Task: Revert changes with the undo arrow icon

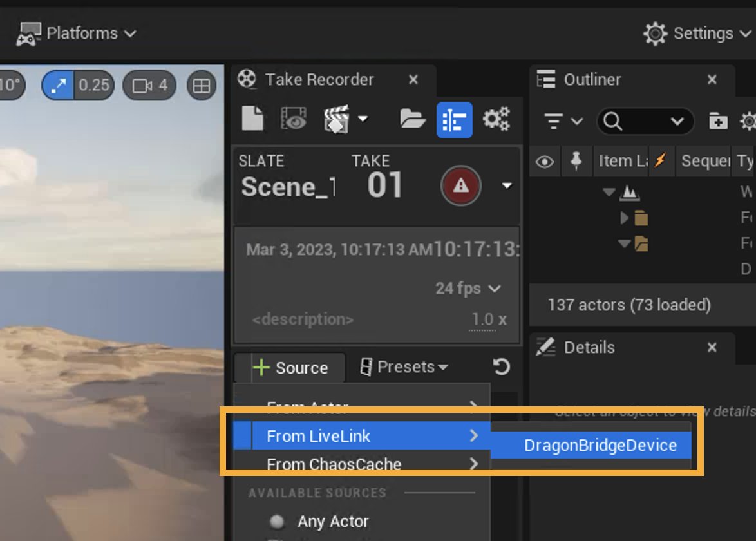Action: [x=502, y=367]
